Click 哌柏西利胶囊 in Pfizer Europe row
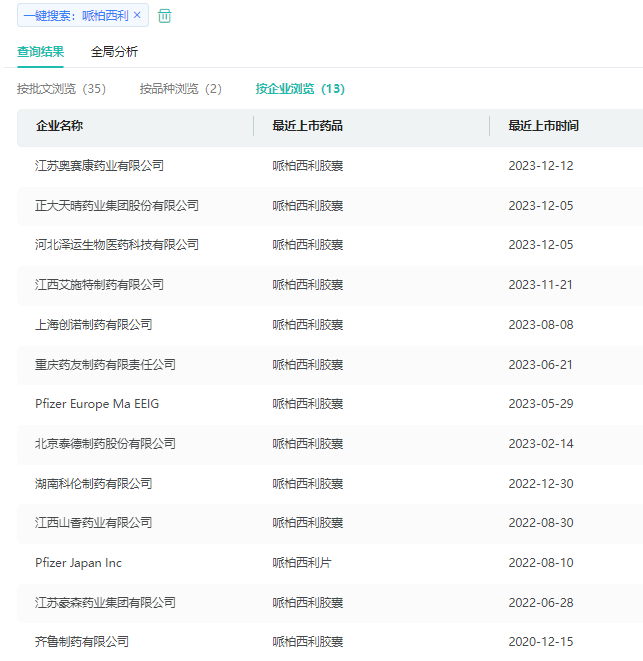Screen dimensions: 643x661 (308, 404)
